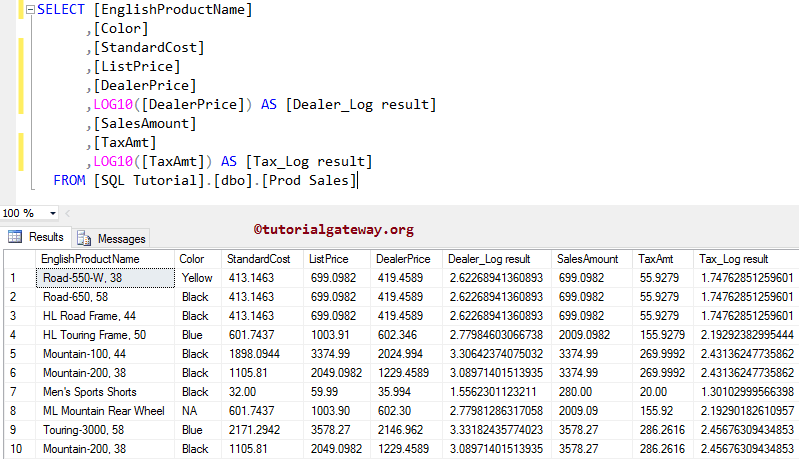Viewport: 799px width, 459px height.
Task: Select the Tax_Log result column header
Action: tap(746, 259)
